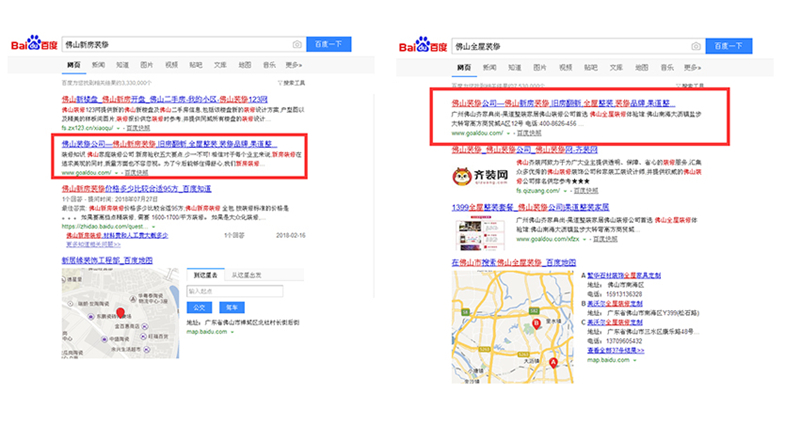Click the 齐装网 owl logo image
The height and width of the screenshot is (423, 800).
[x=480, y=177]
